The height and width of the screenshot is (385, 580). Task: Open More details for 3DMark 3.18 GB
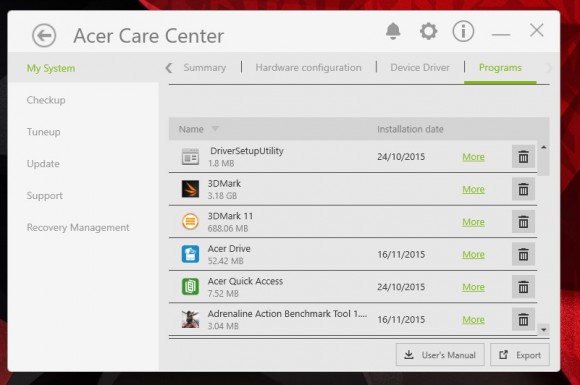[x=473, y=189]
